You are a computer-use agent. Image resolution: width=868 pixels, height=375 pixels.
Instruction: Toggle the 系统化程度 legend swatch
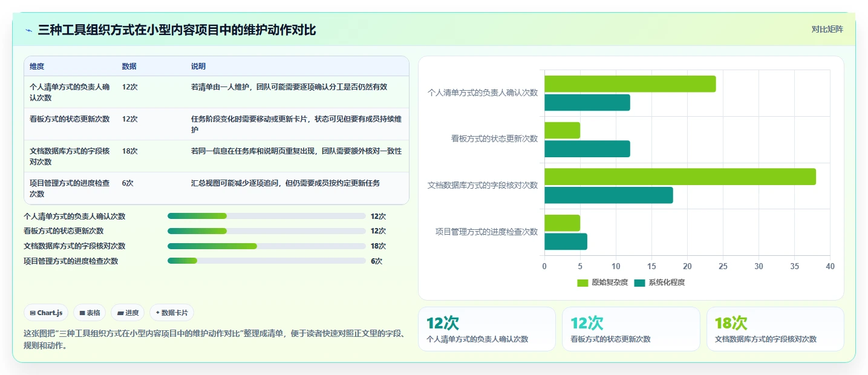[x=640, y=282]
